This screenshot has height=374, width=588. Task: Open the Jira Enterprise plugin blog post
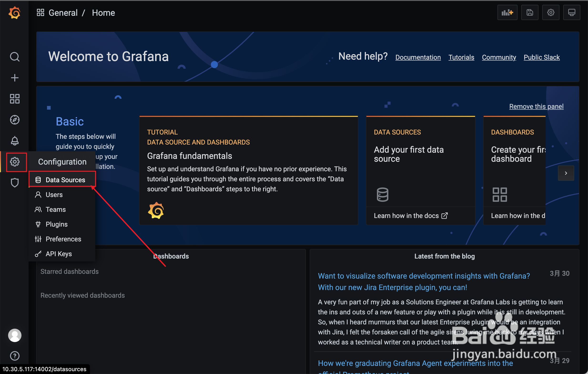click(424, 282)
